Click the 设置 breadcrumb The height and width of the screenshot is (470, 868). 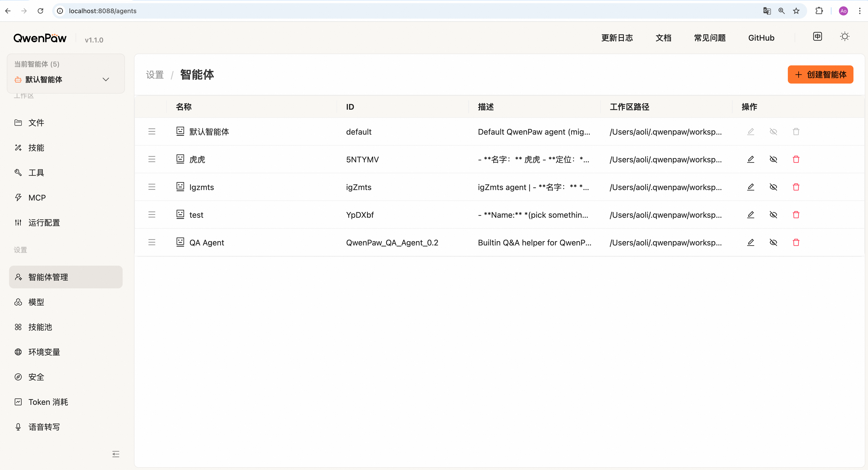(x=155, y=75)
